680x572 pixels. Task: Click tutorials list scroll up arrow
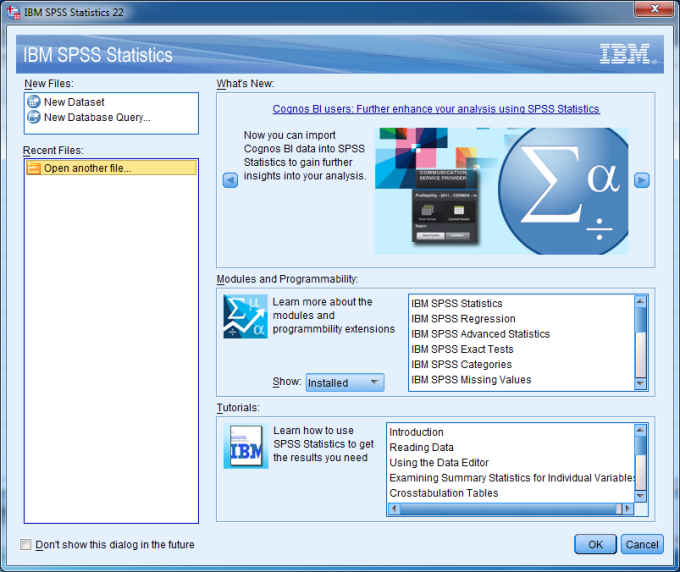coord(641,430)
